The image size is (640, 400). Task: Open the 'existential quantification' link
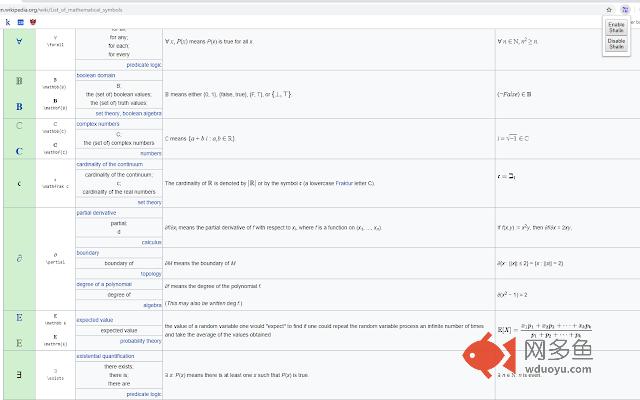point(113,356)
